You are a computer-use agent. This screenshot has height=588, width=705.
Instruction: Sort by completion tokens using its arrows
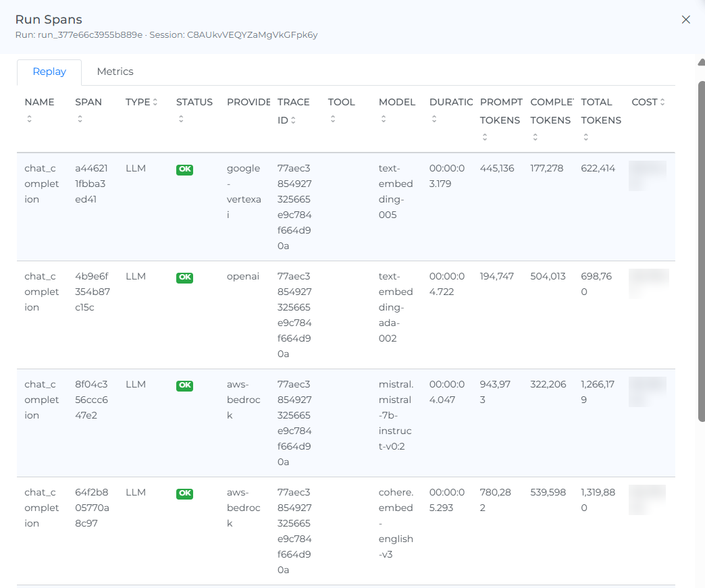click(x=535, y=137)
